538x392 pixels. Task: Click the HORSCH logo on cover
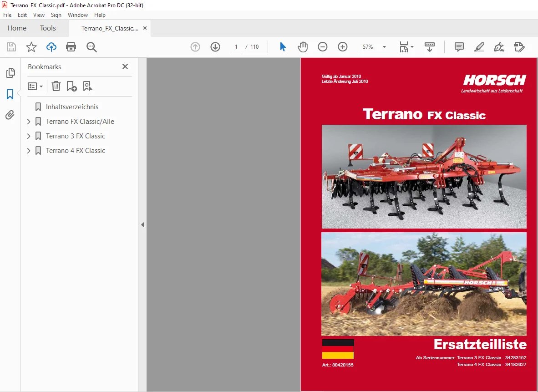click(494, 80)
